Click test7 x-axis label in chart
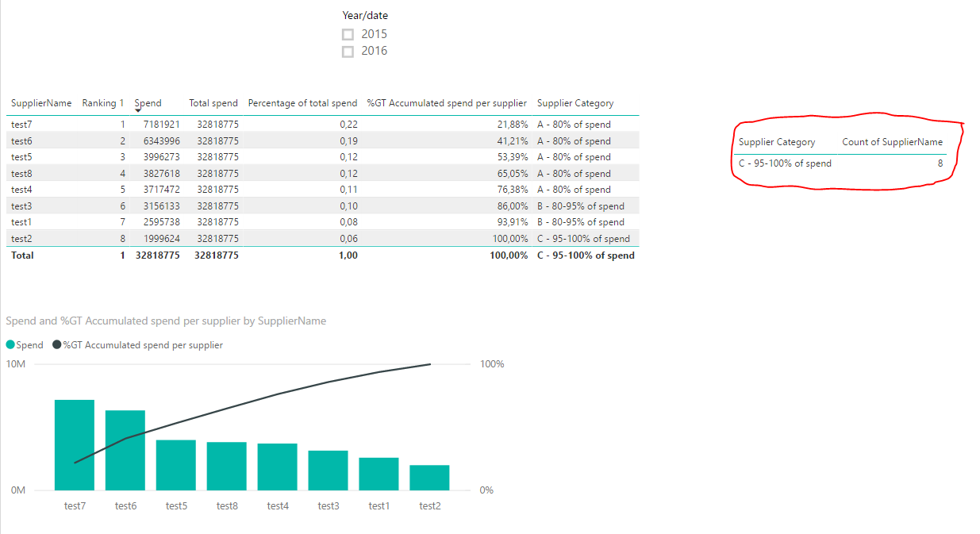Viewport: 980px width, 534px height. [x=75, y=506]
